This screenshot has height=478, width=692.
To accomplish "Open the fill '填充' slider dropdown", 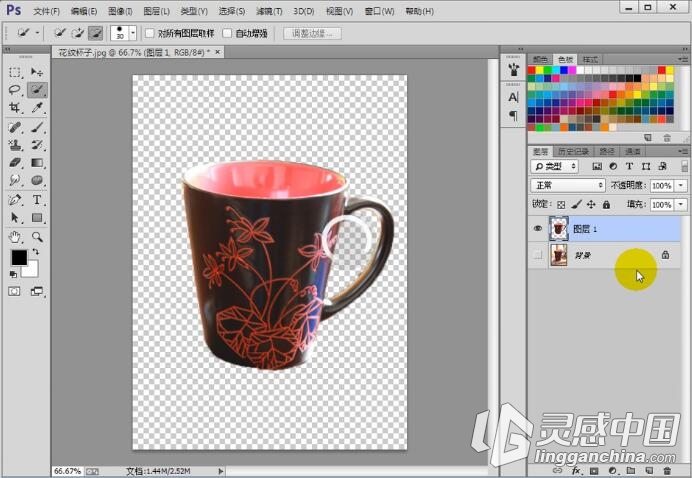I will tap(681, 205).
